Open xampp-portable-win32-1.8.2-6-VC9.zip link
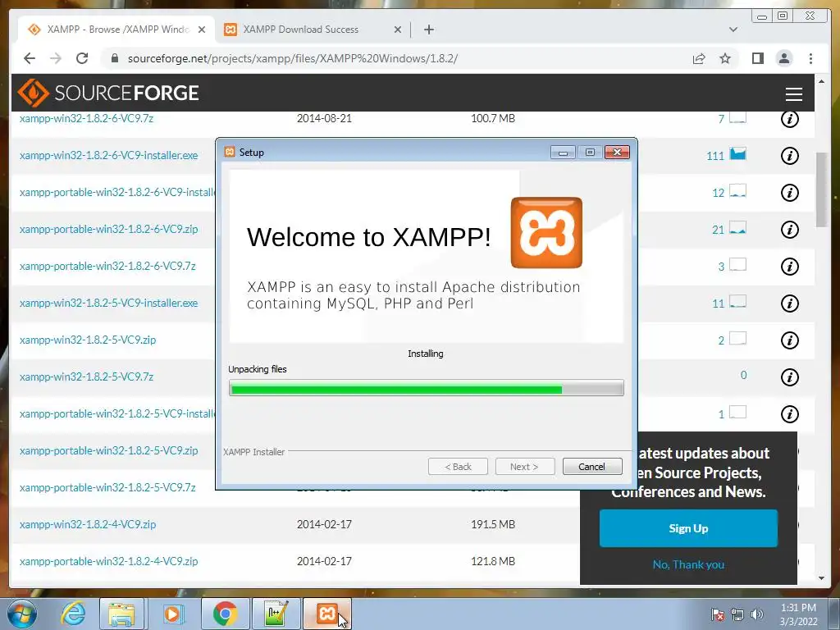The width and height of the screenshot is (840, 630). [x=109, y=230]
